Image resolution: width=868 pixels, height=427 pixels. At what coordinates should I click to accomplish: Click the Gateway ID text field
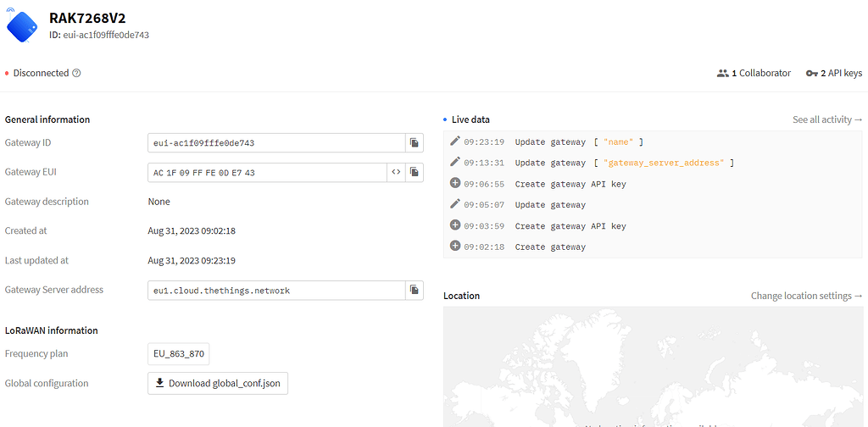click(x=275, y=143)
